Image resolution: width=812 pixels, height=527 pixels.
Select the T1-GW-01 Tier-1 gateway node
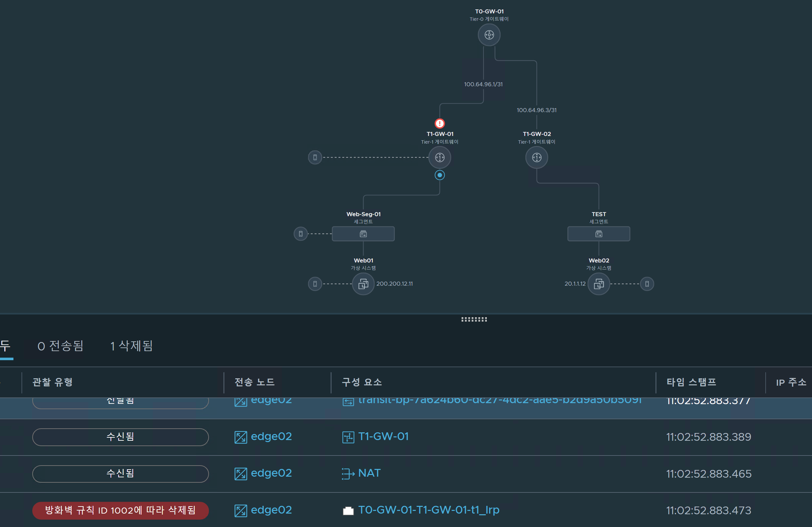click(x=439, y=157)
